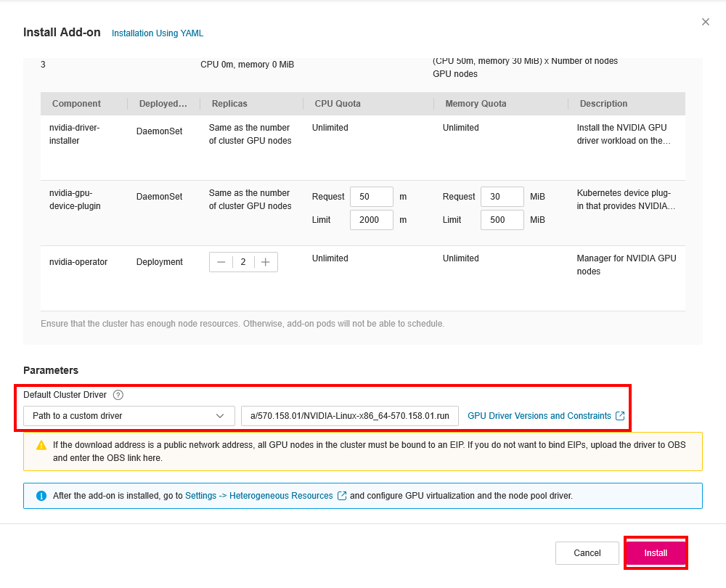The image size is (726, 588).
Task: Click the CPU Limit field with value 2000
Action: [x=371, y=220]
